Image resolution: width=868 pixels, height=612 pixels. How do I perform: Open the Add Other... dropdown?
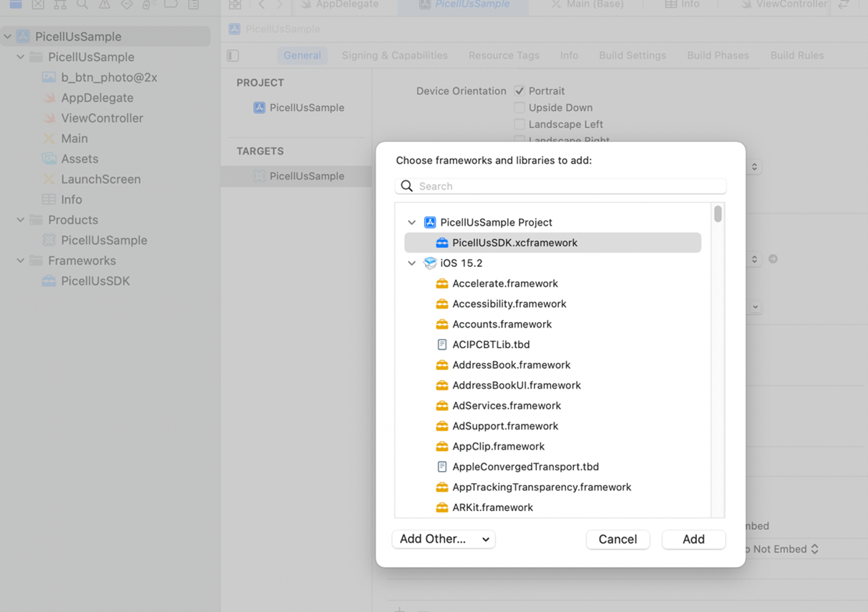tap(444, 539)
